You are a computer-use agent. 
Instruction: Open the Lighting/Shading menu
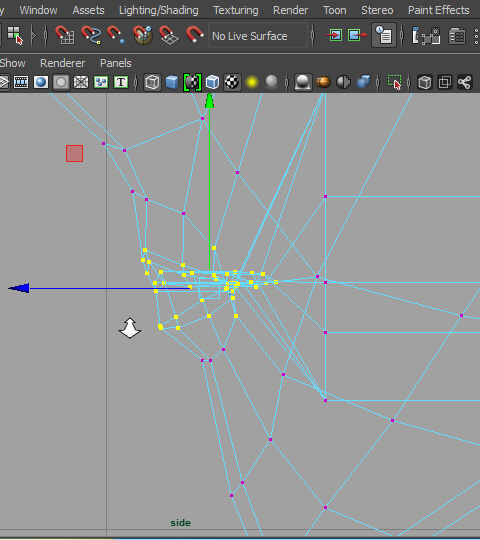[159, 10]
